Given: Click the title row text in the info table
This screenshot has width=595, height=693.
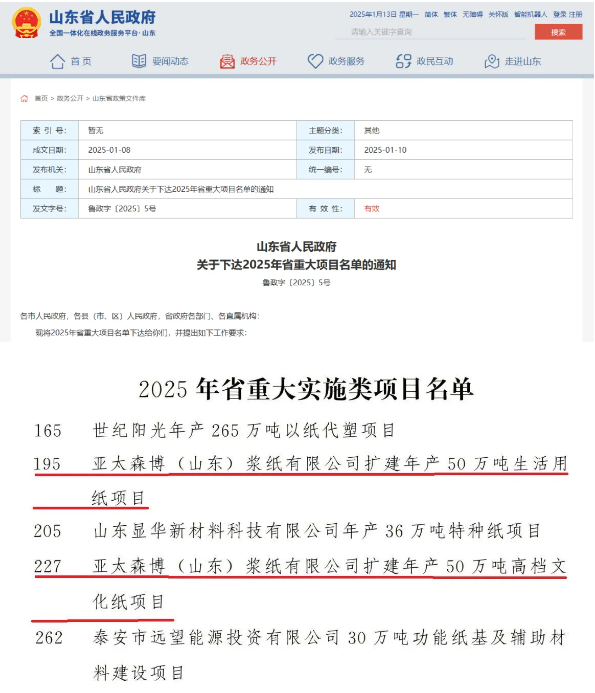Looking at the screenshot, I should pos(181,189).
